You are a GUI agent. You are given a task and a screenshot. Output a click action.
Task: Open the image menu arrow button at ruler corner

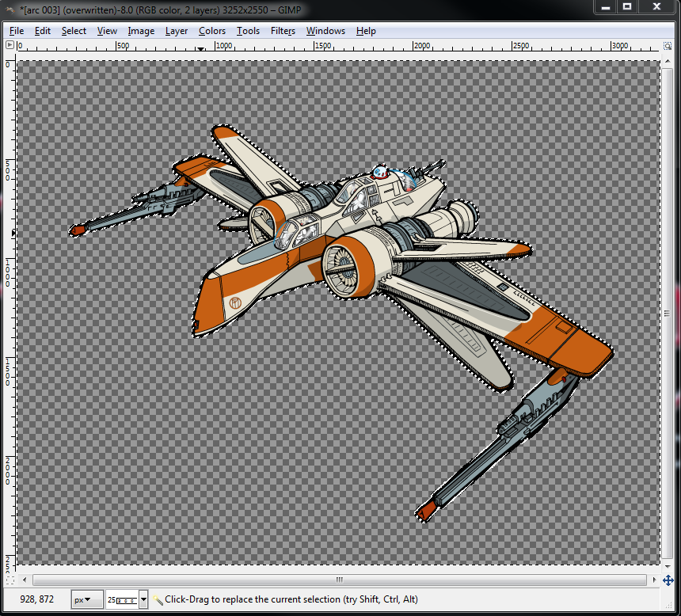click(10, 46)
